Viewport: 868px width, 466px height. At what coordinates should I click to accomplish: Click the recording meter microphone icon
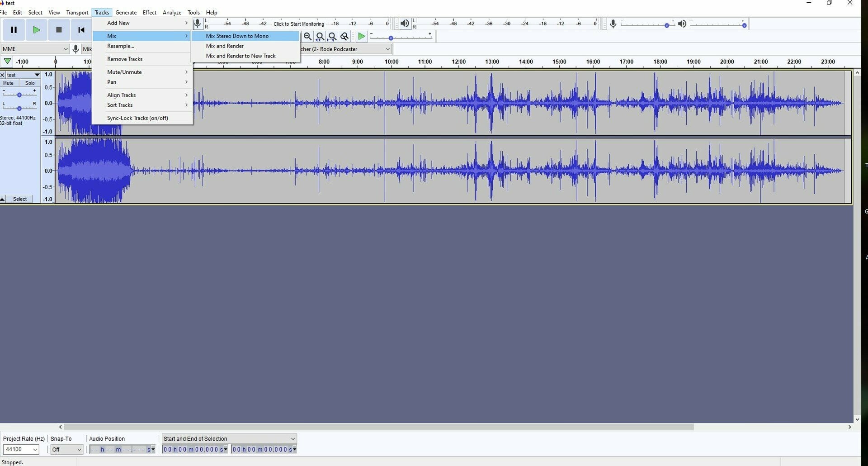click(198, 24)
